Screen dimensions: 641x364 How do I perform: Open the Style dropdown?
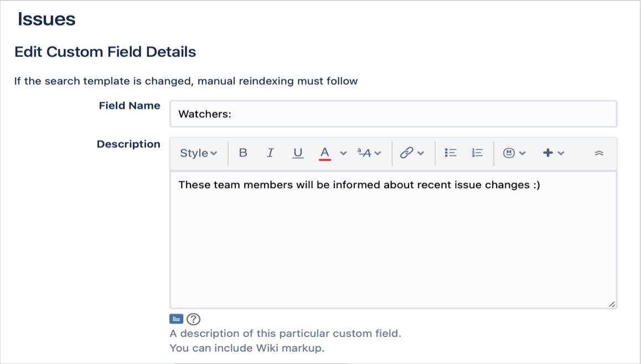pyautogui.click(x=198, y=153)
